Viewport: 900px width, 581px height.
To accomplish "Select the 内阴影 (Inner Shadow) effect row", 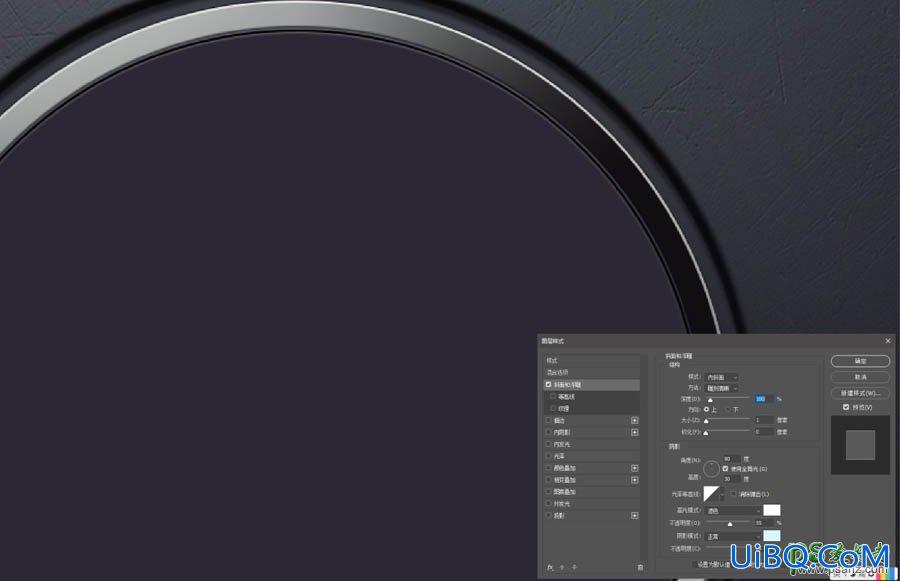I will pos(592,432).
